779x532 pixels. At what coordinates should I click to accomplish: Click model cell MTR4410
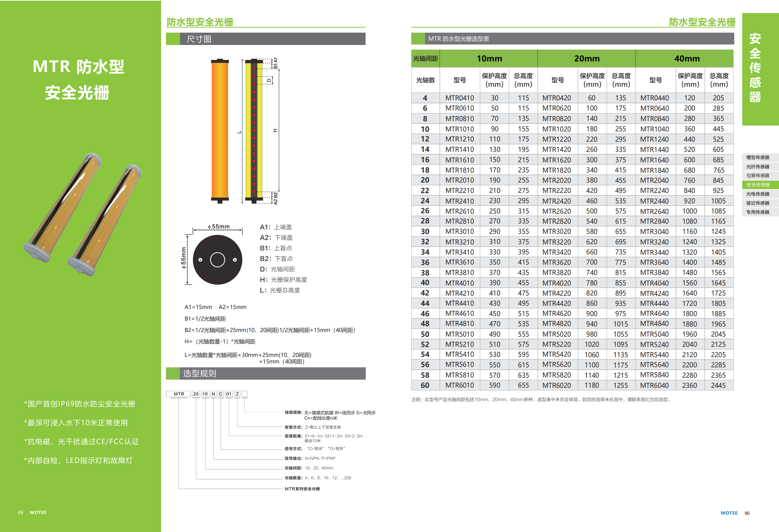coord(460,303)
